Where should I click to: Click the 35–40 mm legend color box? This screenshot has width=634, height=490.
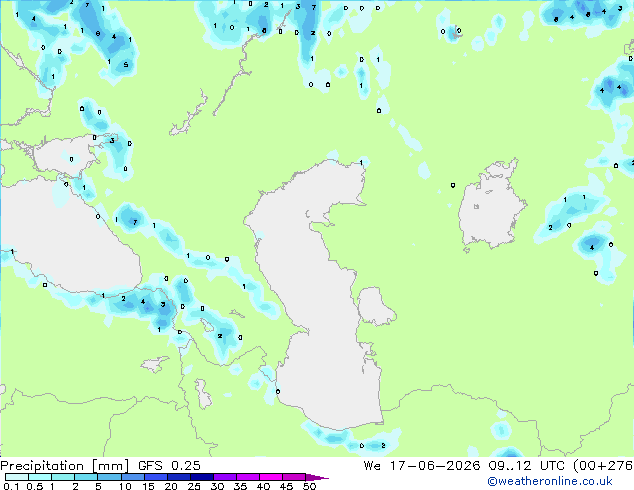coord(247,477)
